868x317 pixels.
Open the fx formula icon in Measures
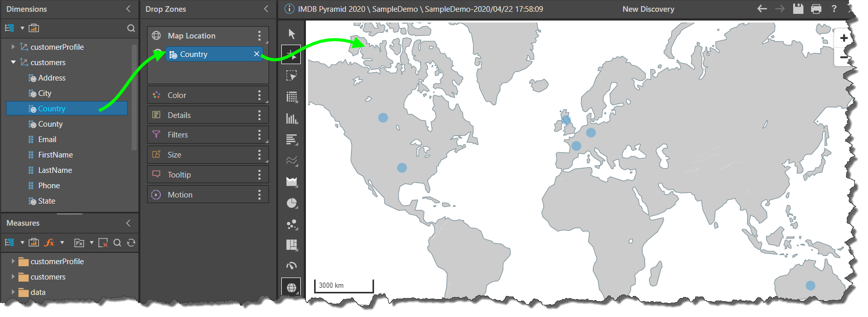[50, 243]
